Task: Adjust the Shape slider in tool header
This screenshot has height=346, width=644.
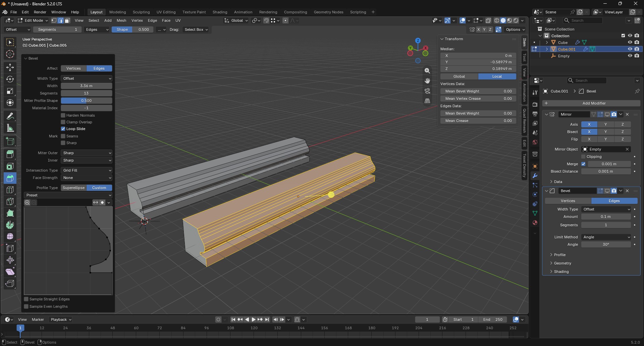Action: tap(132, 30)
